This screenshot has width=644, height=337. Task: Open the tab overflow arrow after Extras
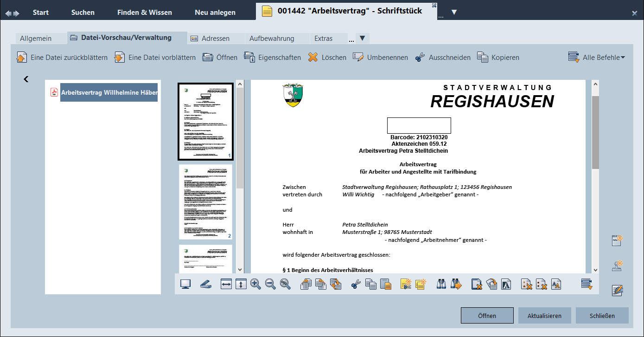click(363, 38)
